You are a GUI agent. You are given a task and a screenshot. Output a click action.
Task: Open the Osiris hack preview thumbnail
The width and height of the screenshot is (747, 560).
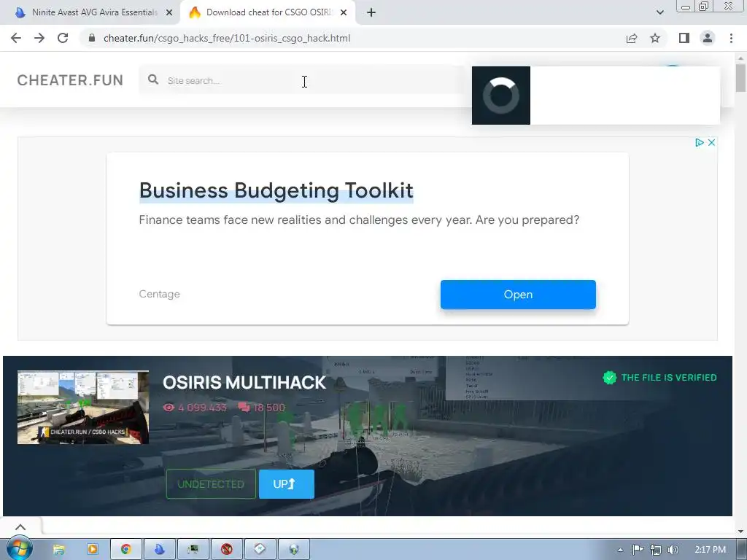pos(83,407)
